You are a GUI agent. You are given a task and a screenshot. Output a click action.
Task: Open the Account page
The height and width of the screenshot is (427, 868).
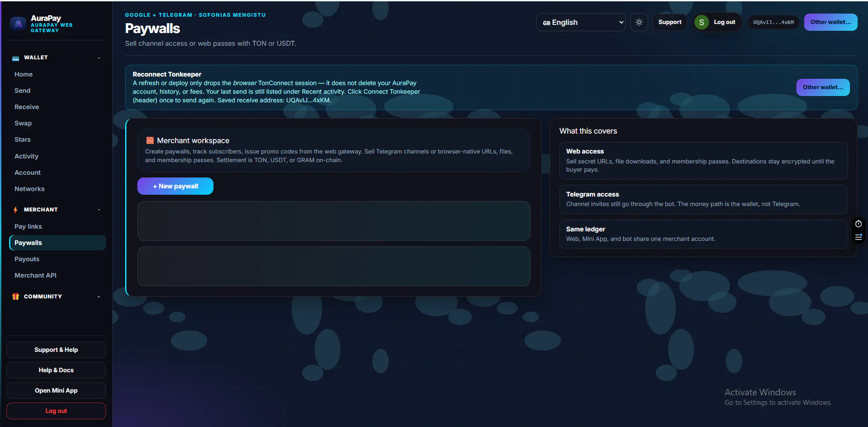point(28,173)
